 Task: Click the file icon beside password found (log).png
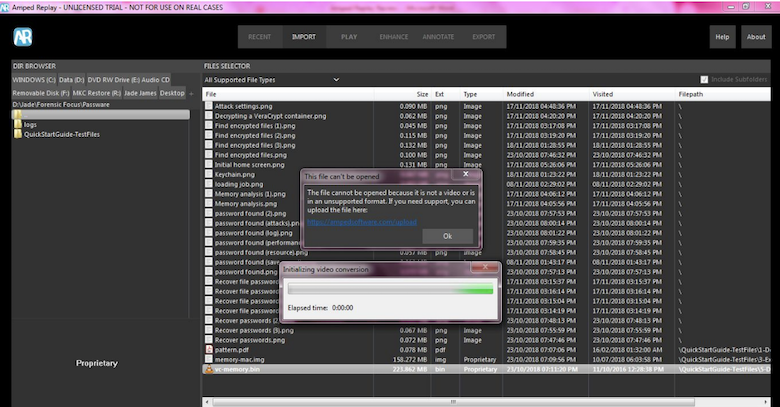pos(209,233)
